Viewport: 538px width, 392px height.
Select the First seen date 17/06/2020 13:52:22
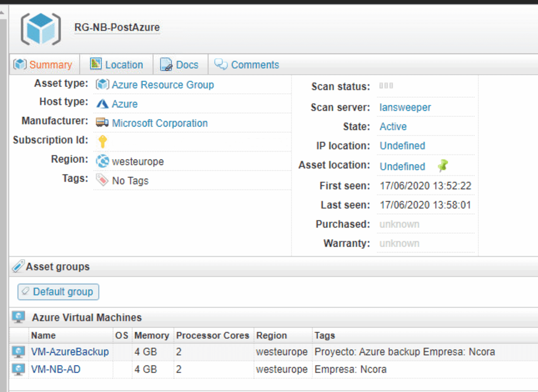(425, 186)
